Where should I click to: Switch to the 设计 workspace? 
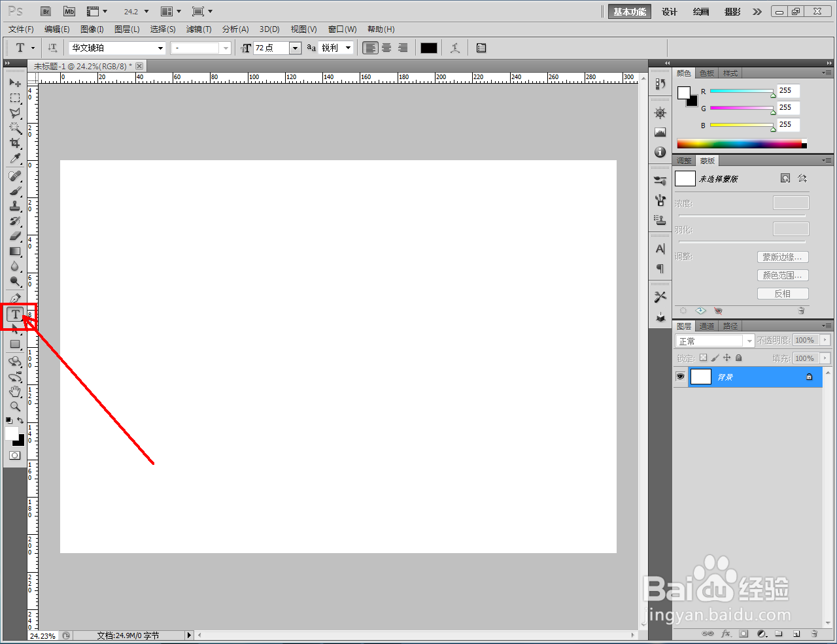(670, 12)
